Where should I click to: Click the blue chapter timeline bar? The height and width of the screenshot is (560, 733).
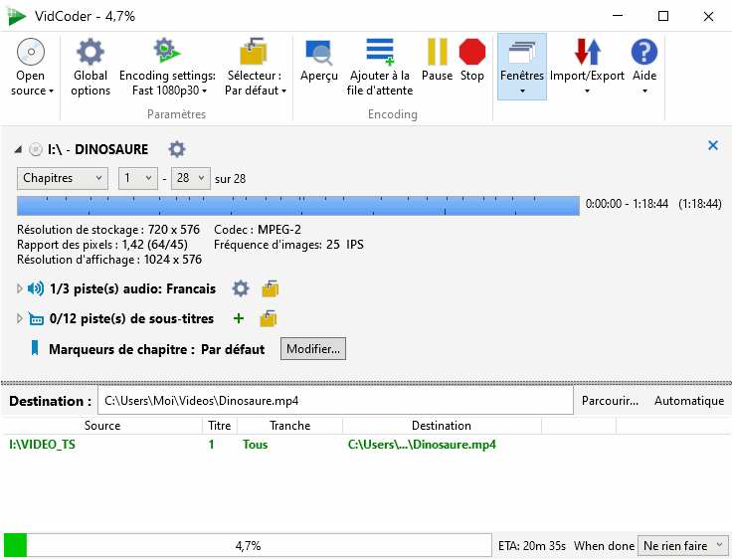point(298,206)
